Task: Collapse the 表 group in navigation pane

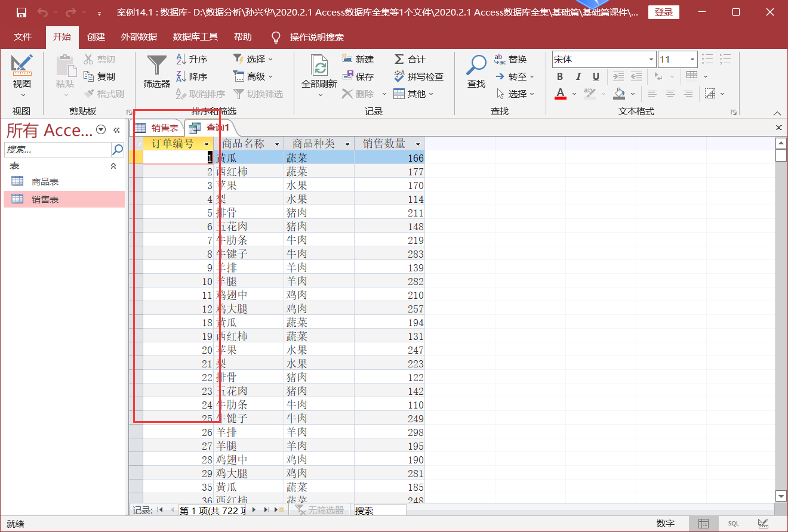Action: pos(113,166)
